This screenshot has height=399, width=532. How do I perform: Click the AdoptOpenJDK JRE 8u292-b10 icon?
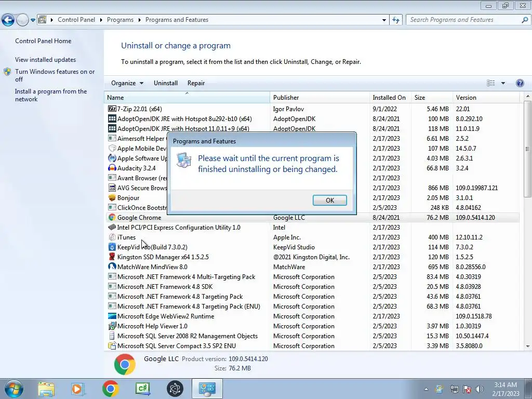click(x=112, y=118)
